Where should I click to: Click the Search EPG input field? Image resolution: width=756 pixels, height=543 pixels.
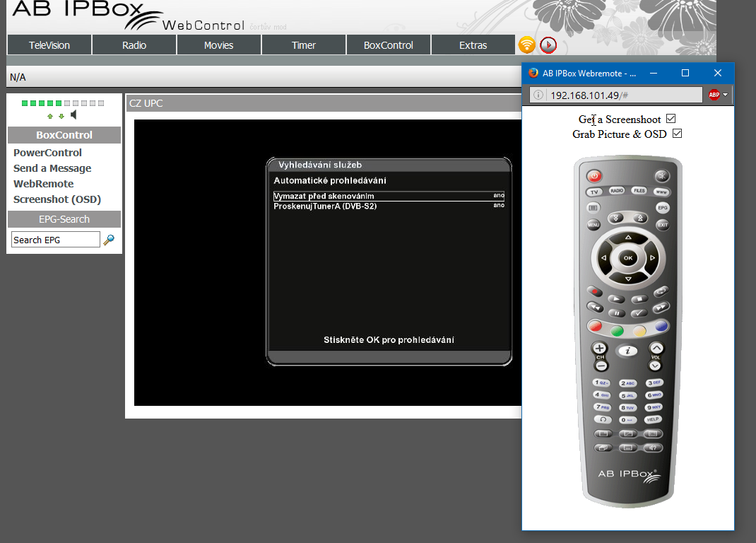55,240
